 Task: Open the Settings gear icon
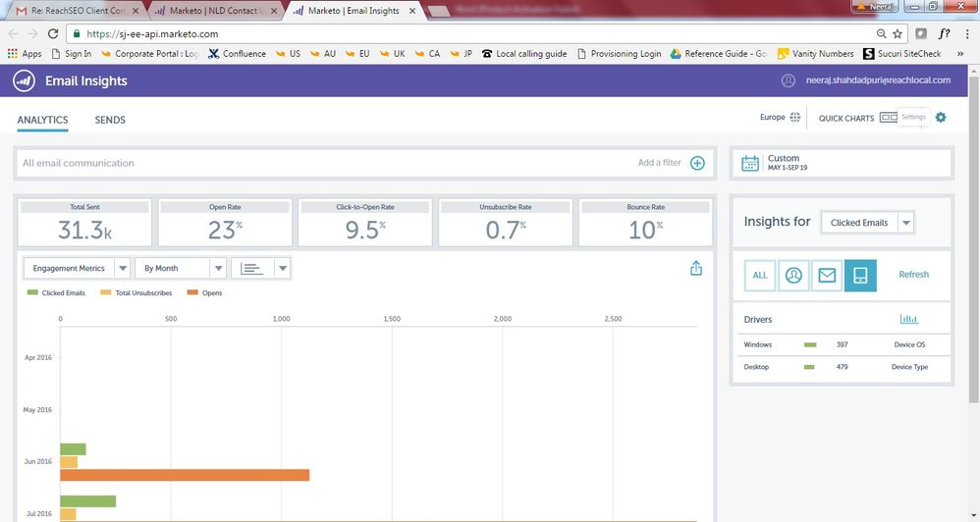coord(941,118)
